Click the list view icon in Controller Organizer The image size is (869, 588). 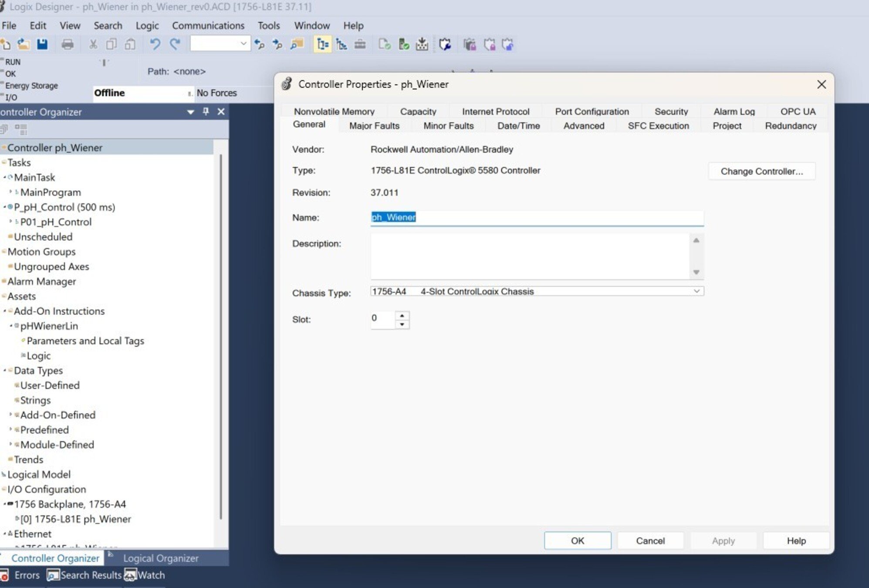pos(21,129)
